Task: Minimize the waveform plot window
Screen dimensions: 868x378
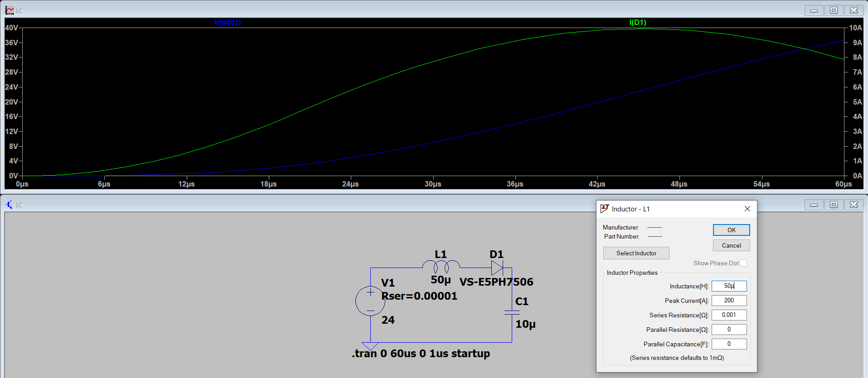Action: click(814, 10)
